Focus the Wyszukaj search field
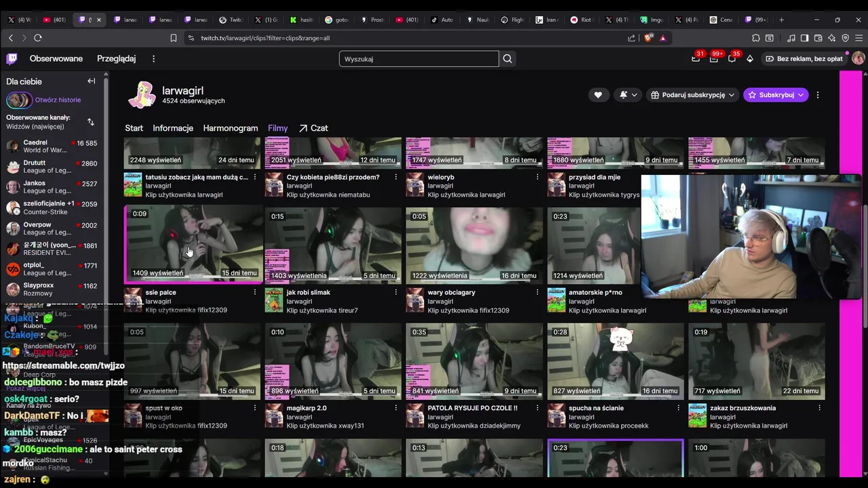The height and width of the screenshot is (488, 868). (x=418, y=59)
